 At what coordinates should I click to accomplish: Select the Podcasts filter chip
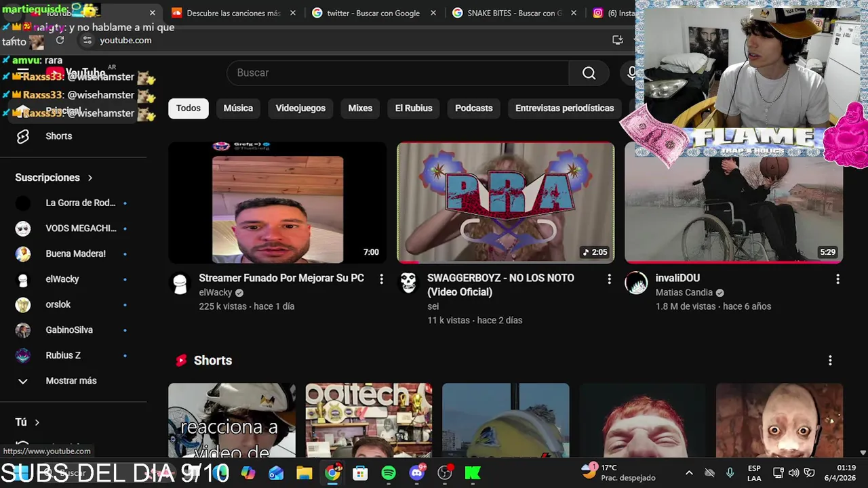click(x=473, y=108)
